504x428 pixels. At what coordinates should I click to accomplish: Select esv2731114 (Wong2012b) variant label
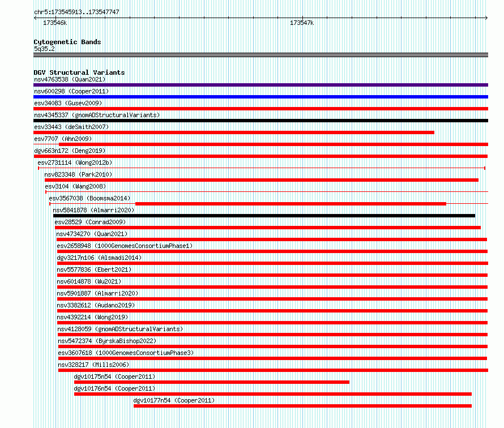(x=75, y=162)
